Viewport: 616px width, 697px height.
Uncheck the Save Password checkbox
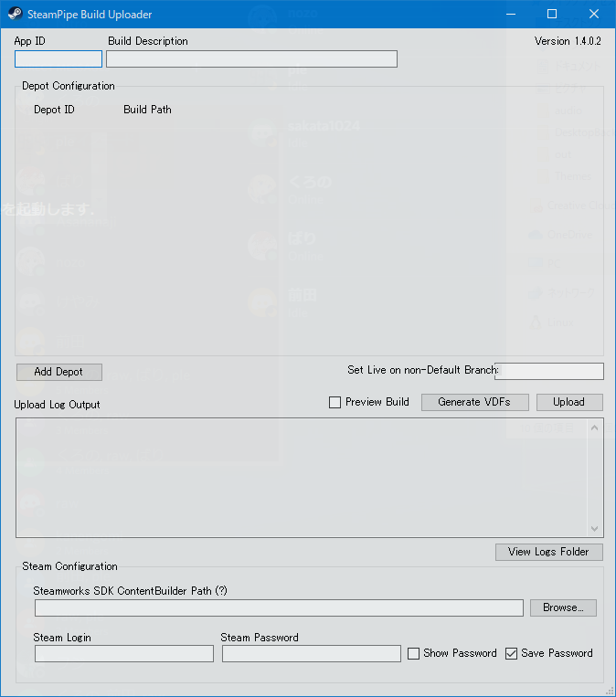[x=511, y=653]
